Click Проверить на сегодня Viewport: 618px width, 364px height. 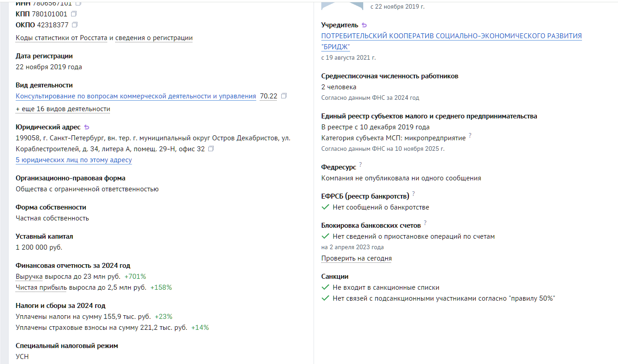pos(356,258)
